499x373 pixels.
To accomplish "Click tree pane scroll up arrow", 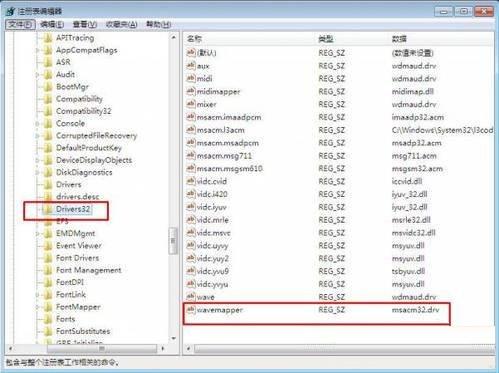I will 174,38.
